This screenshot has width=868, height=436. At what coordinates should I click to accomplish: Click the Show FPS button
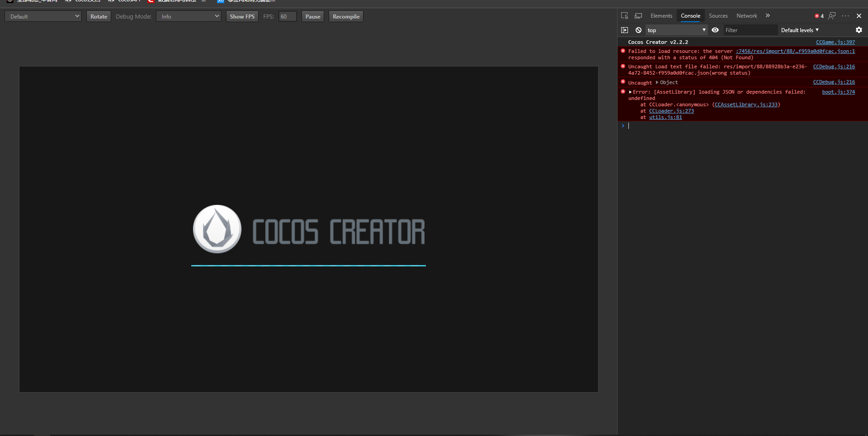(242, 17)
